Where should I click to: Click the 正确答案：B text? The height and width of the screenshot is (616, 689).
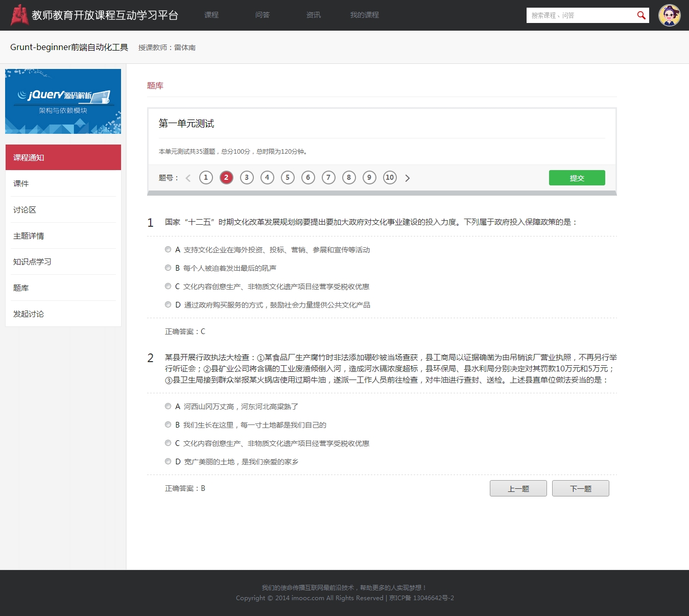185,488
